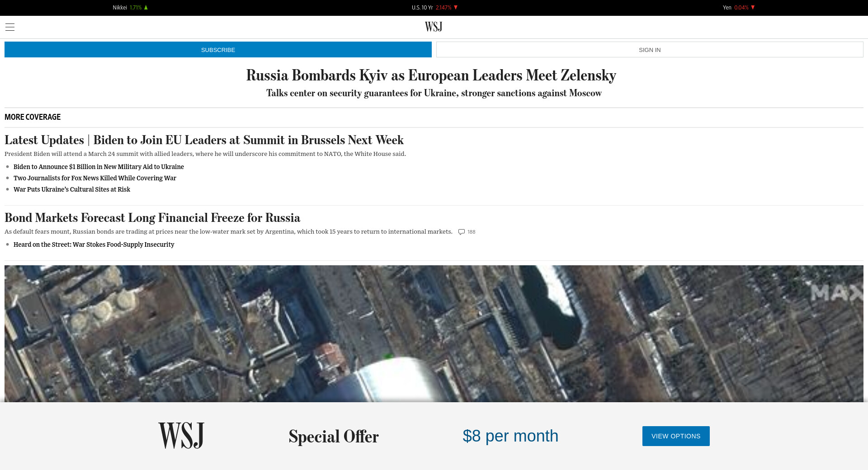Click the satellite image thumbnail

pyautogui.click(x=434, y=334)
